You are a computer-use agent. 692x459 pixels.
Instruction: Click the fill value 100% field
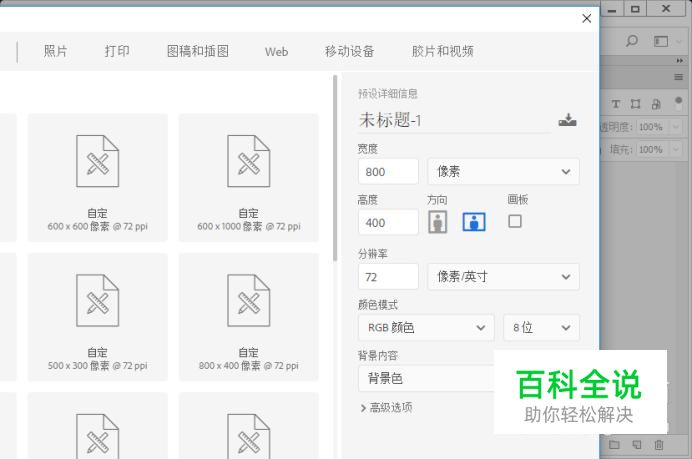point(654,150)
